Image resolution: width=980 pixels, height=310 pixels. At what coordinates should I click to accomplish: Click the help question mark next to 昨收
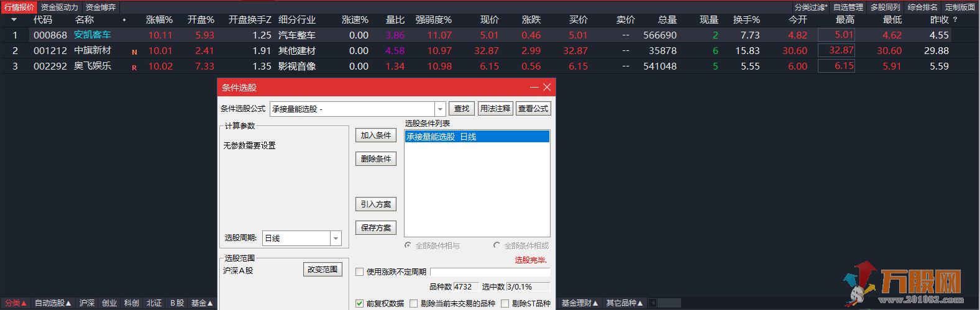click(955, 20)
